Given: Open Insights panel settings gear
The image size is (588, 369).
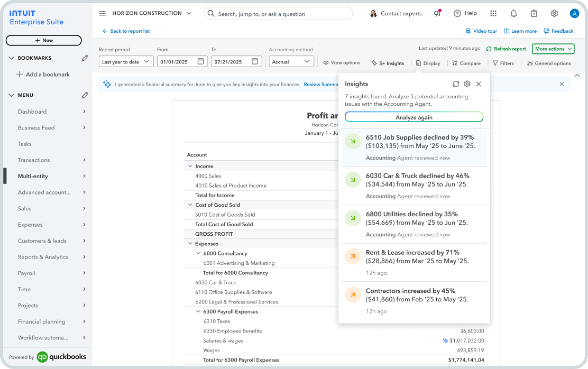Looking at the screenshot, I should coord(467,84).
